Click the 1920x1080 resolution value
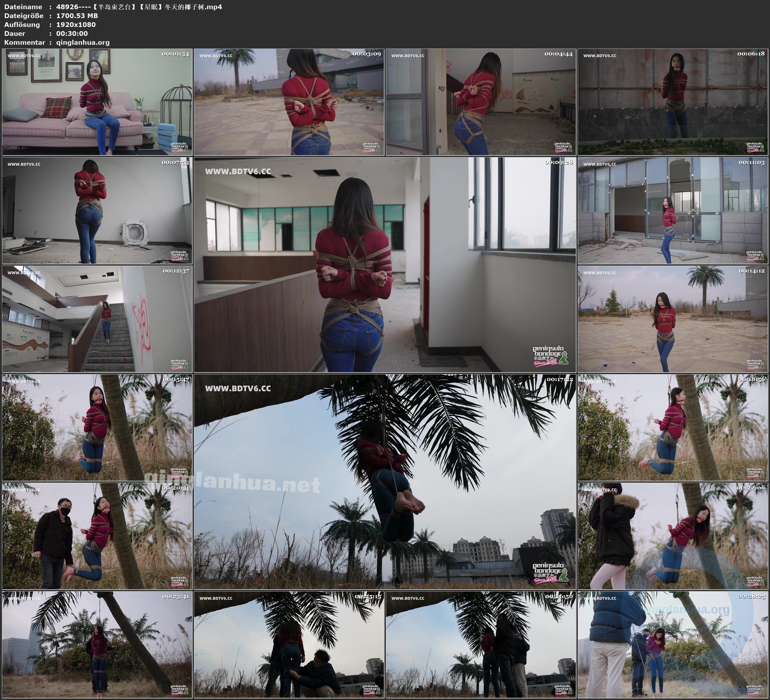Screen dimensions: 770x700 tap(76, 24)
